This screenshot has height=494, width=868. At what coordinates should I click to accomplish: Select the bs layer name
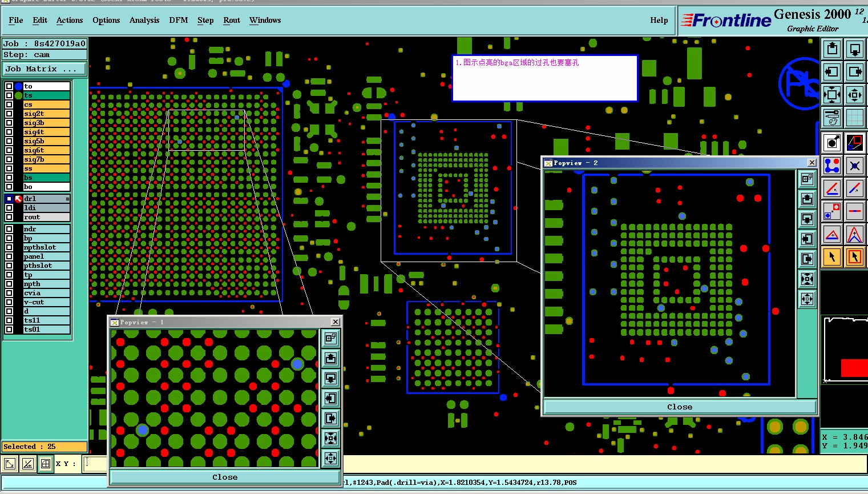tap(46, 178)
